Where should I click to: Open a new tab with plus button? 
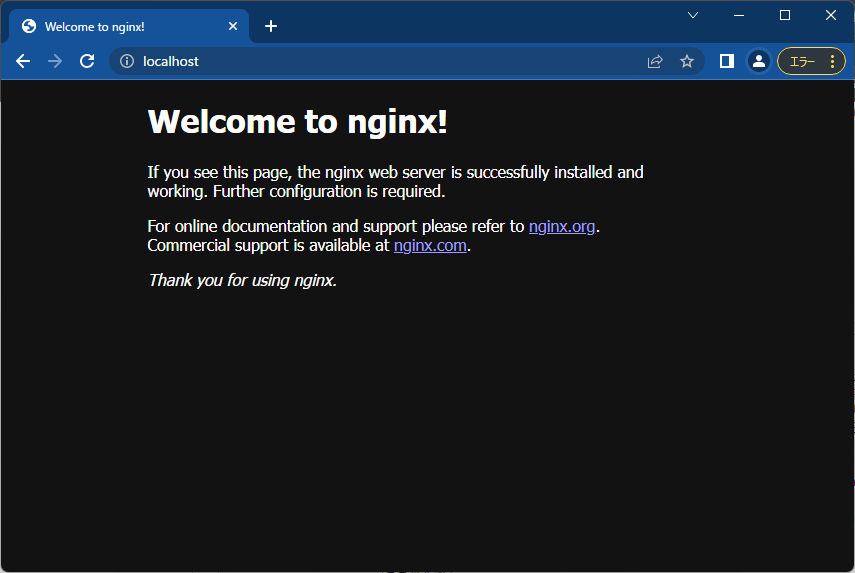pos(271,26)
